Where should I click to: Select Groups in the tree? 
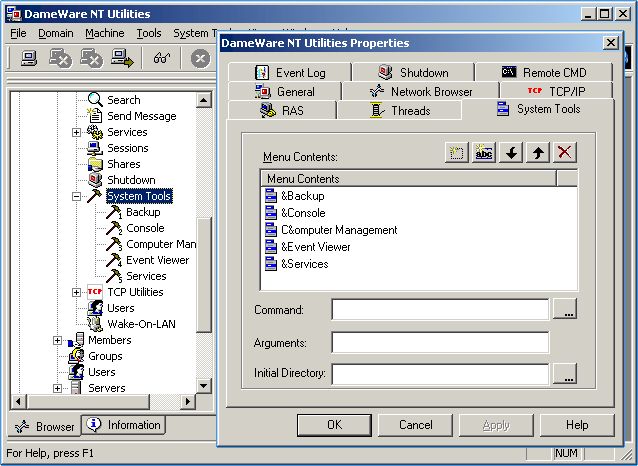(x=105, y=356)
